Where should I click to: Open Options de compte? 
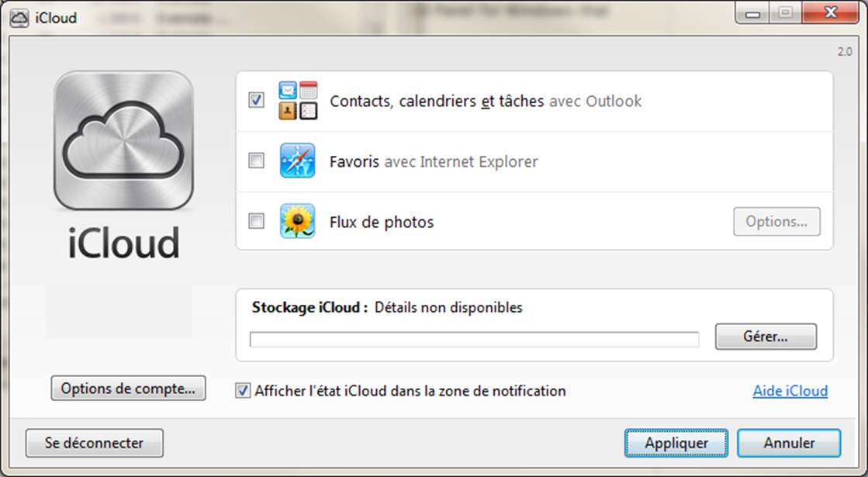coord(128,389)
